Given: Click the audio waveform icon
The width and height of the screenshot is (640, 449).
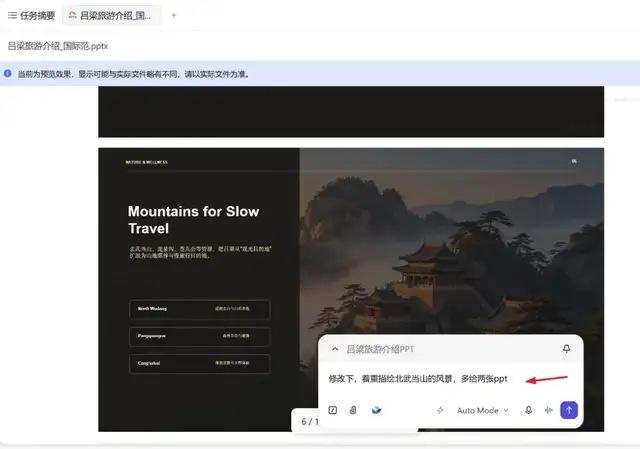Looking at the screenshot, I should pyautogui.click(x=549, y=410).
